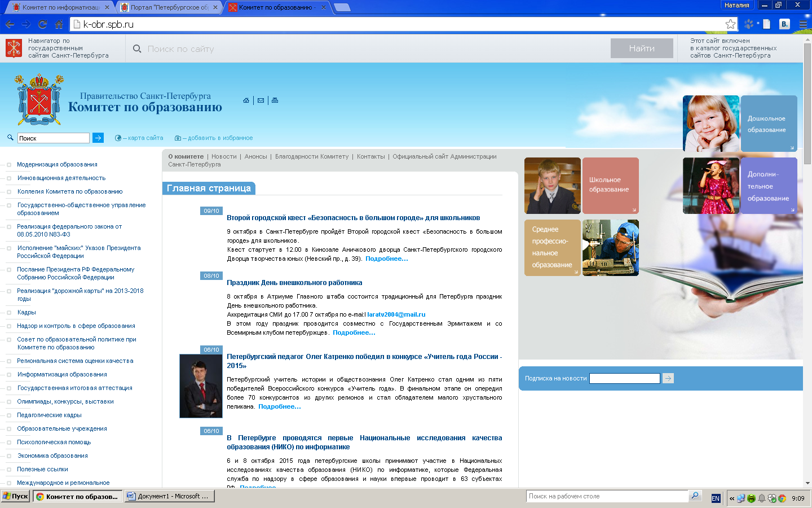Click the Олег Катренко portrait thumbnail
Image resolution: width=812 pixels, height=508 pixels.
point(201,386)
